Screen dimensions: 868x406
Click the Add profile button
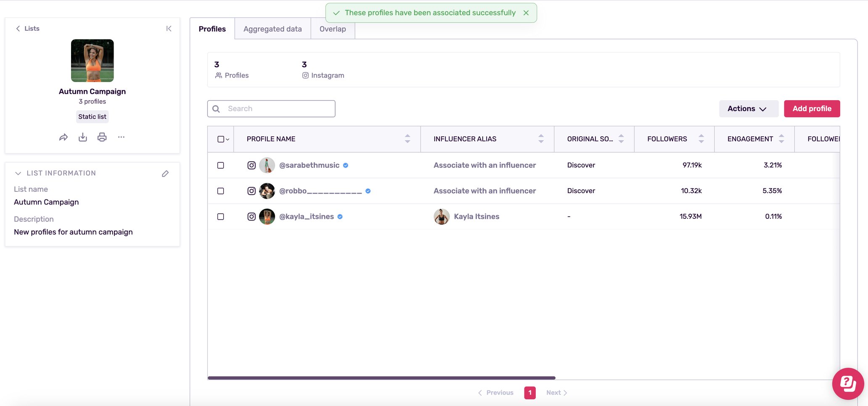[x=812, y=109]
